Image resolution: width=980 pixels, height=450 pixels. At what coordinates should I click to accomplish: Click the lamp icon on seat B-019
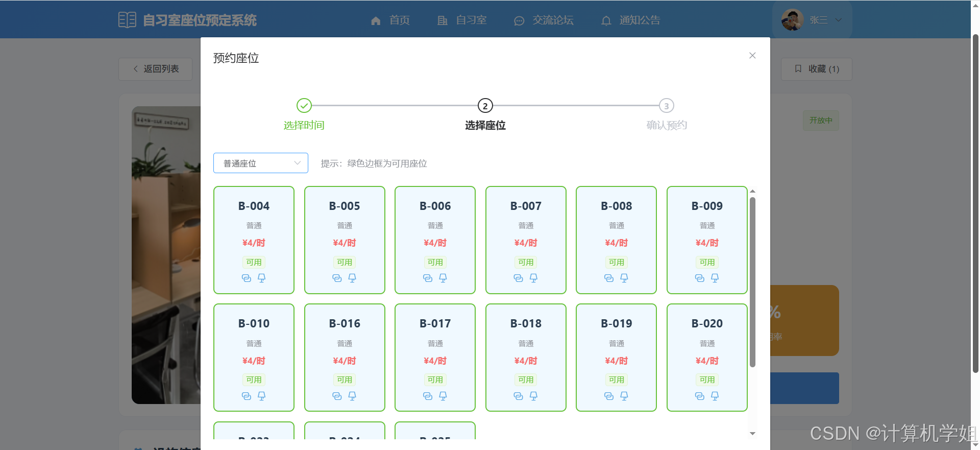click(x=624, y=396)
